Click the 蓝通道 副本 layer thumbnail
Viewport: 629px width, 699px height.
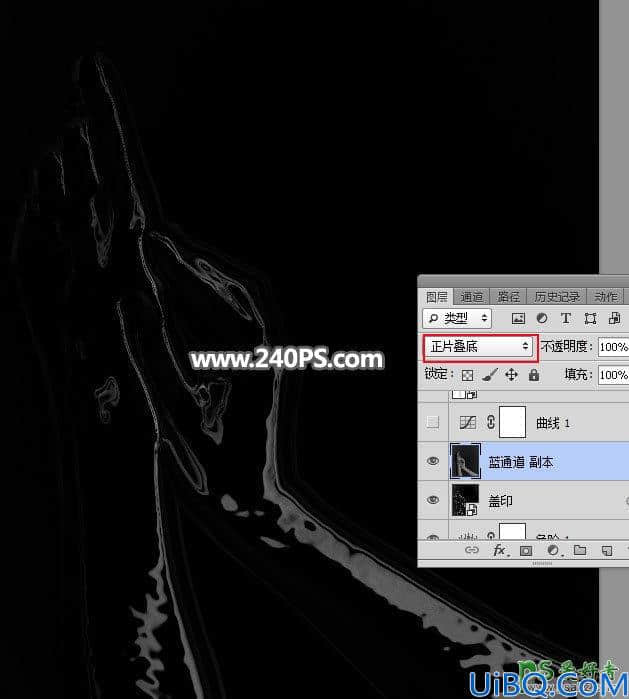click(x=465, y=461)
